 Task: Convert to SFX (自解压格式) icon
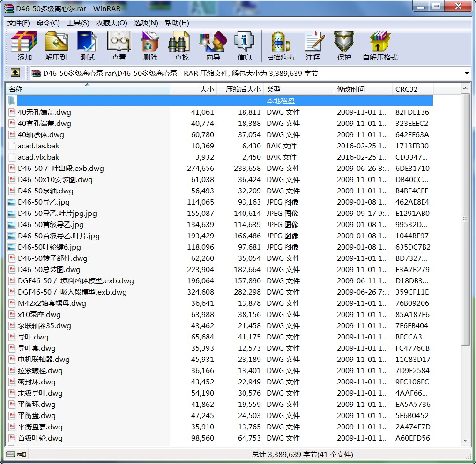[x=380, y=46]
